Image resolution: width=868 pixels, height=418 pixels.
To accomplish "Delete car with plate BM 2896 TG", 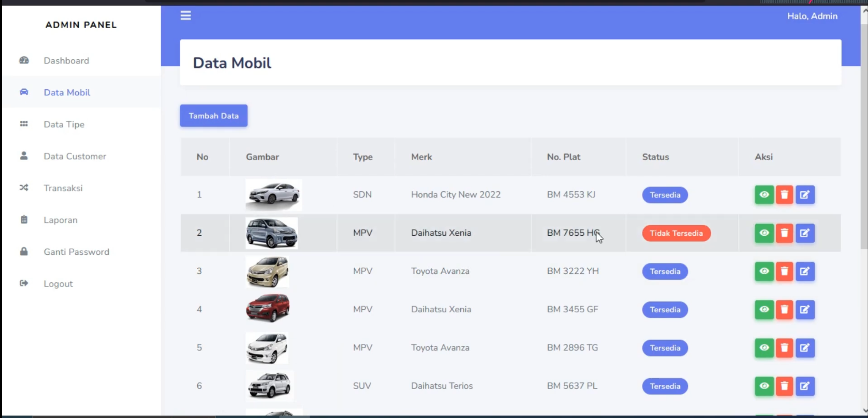I will (784, 348).
